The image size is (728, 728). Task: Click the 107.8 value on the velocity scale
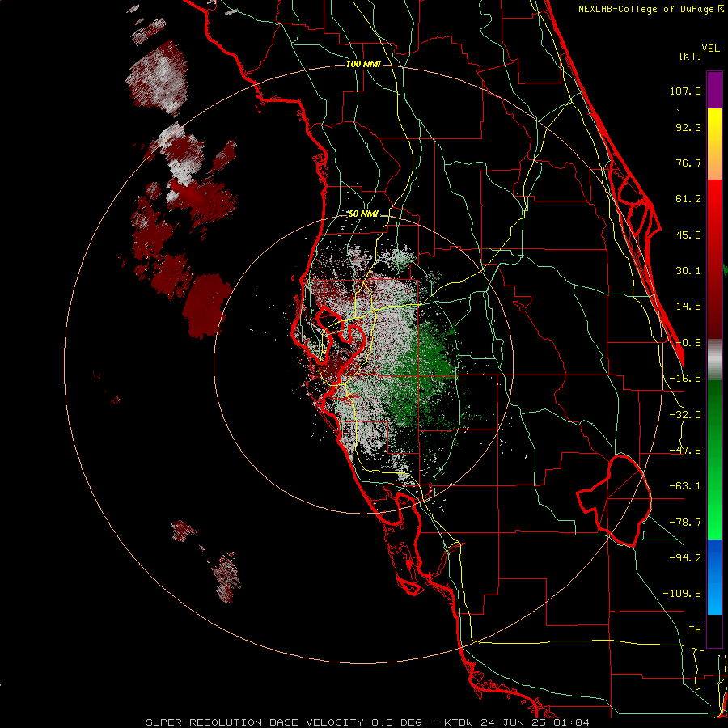pyautogui.click(x=685, y=91)
